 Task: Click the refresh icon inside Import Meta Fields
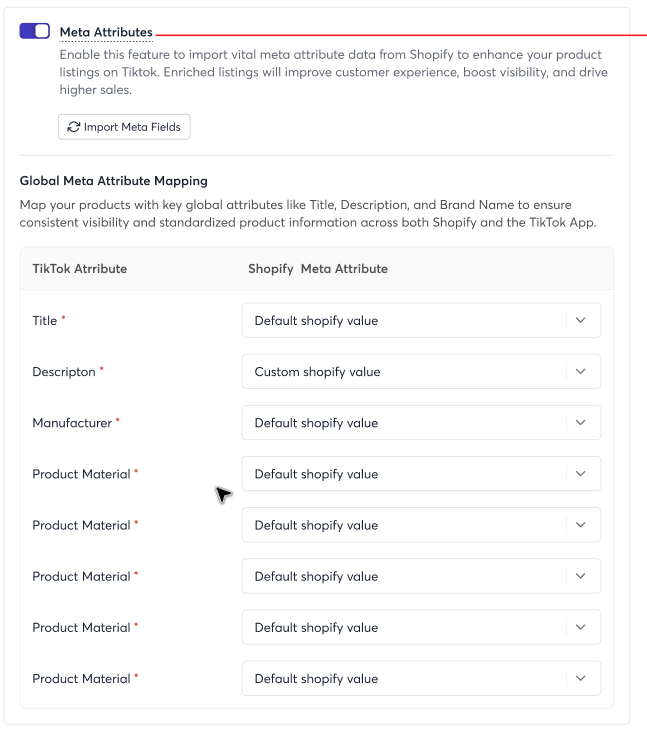coord(74,127)
